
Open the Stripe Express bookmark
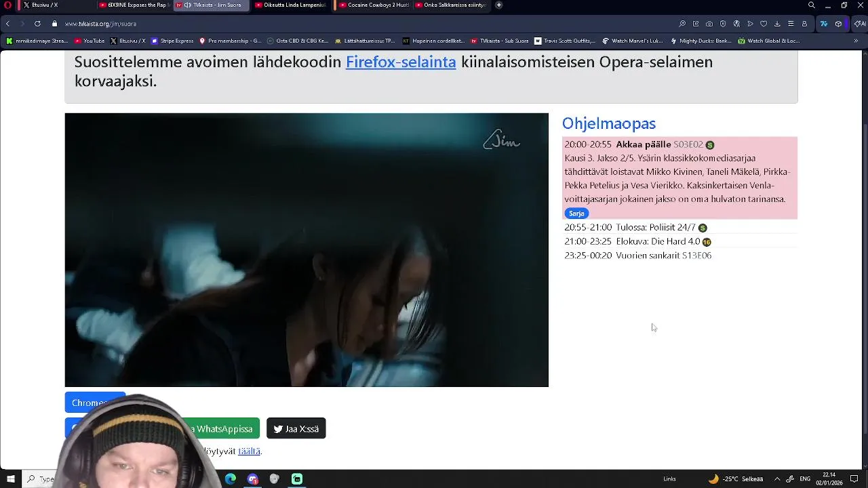[x=172, y=41]
